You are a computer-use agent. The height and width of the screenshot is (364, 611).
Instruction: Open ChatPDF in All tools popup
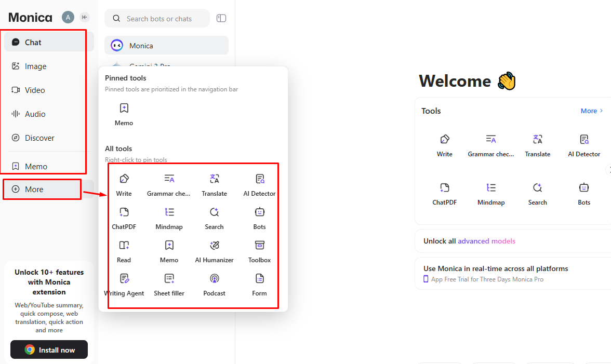coord(124,219)
